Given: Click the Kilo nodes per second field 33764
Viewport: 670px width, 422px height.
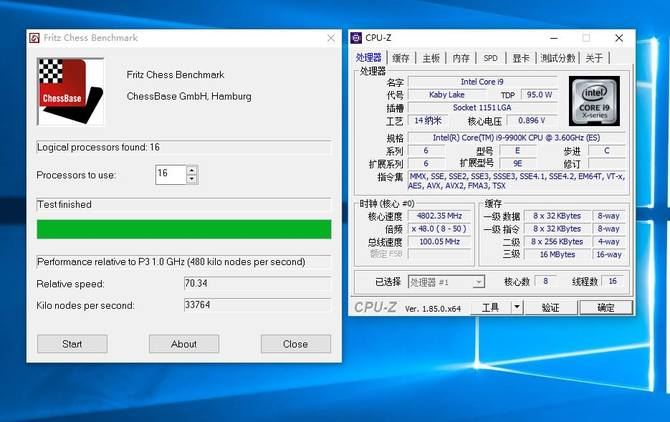Looking at the screenshot, I should 257,305.
